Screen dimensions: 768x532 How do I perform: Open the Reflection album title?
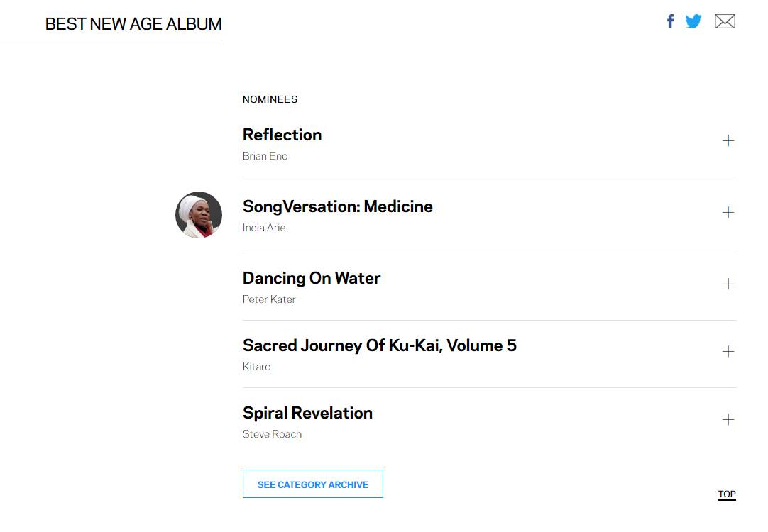click(282, 135)
